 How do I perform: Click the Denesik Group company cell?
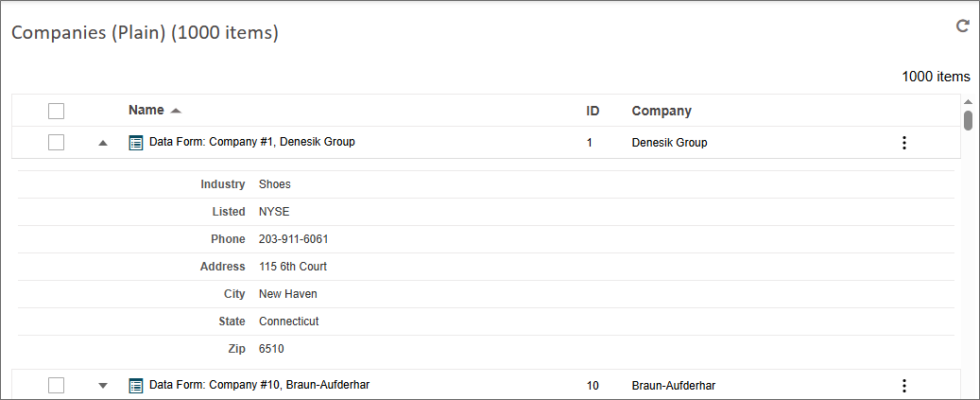[669, 143]
